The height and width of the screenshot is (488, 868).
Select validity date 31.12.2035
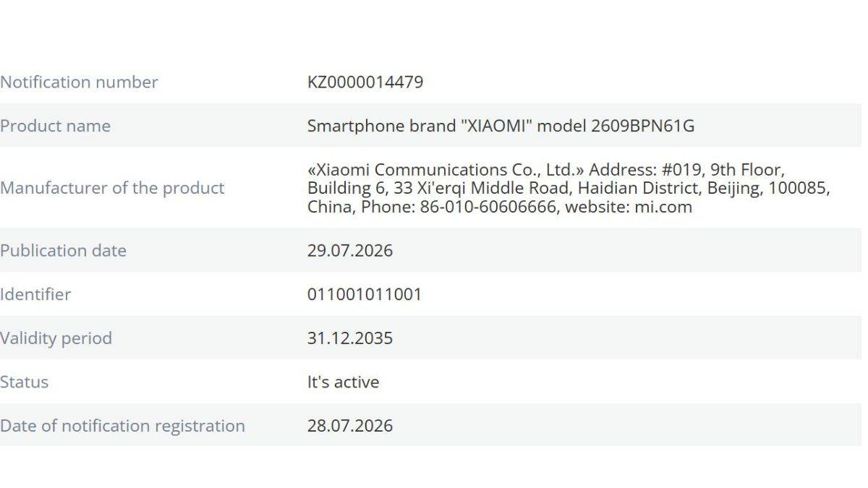[350, 338]
